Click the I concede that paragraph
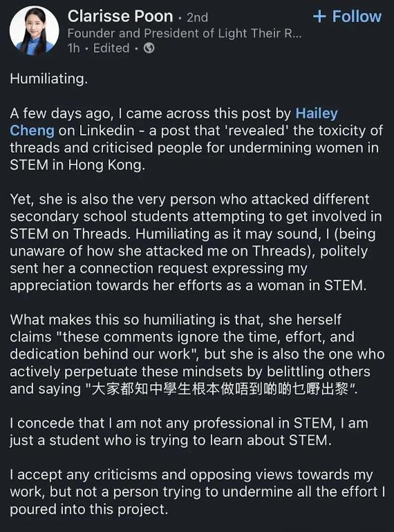The height and width of the screenshot is (532, 394). coord(189,432)
